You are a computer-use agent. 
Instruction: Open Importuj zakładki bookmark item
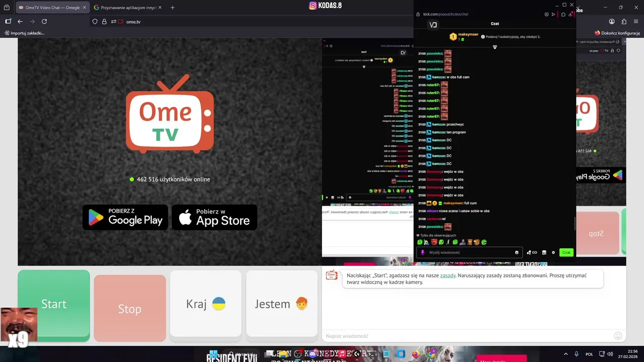24,33
